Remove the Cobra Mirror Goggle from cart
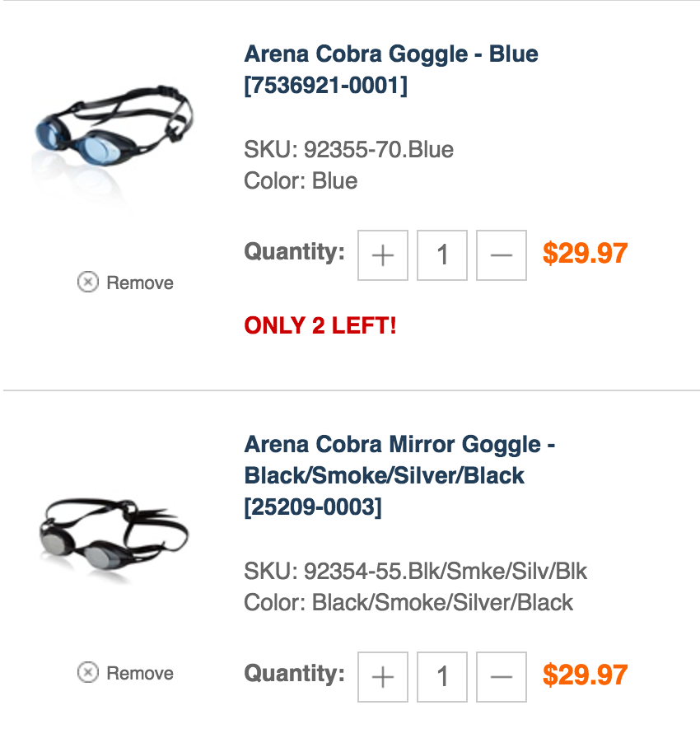Viewport: 700px width, 738px height. (126, 673)
